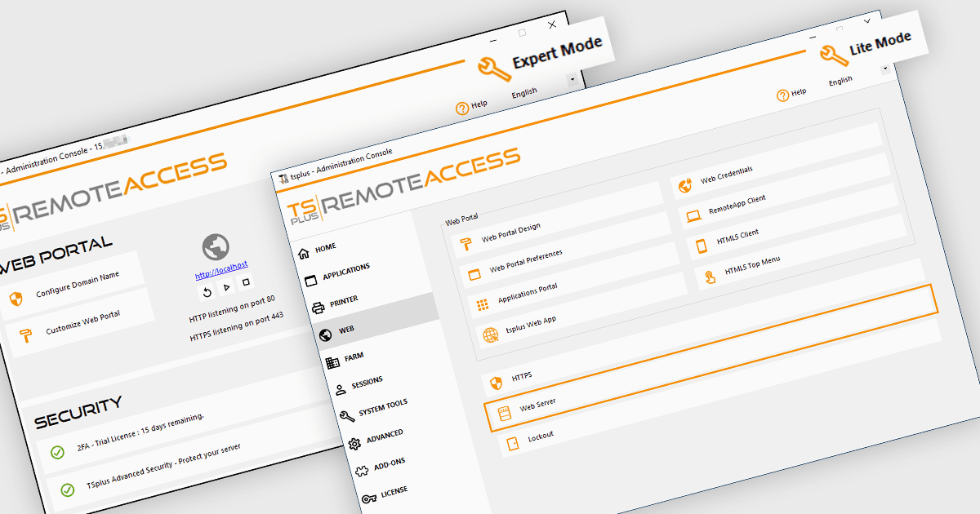Open Configure Domain Name in Expert window
This screenshot has height=514, width=980.
[72, 286]
